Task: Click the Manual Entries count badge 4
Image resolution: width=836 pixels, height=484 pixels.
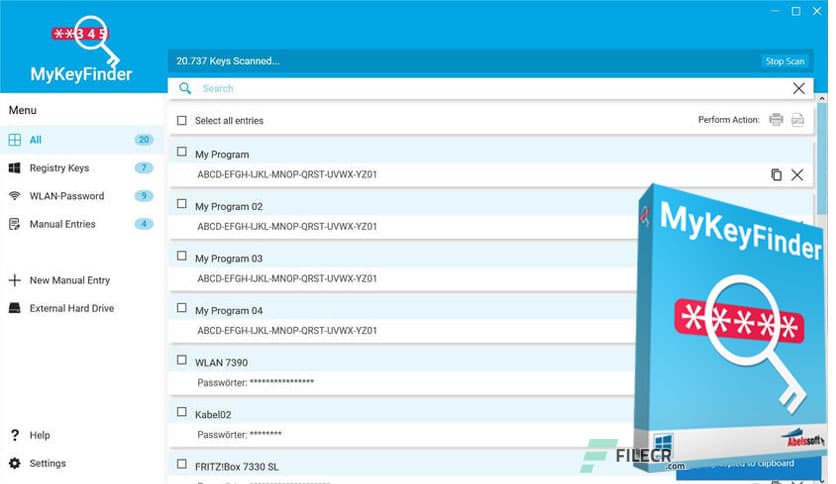Action: pos(143,224)
